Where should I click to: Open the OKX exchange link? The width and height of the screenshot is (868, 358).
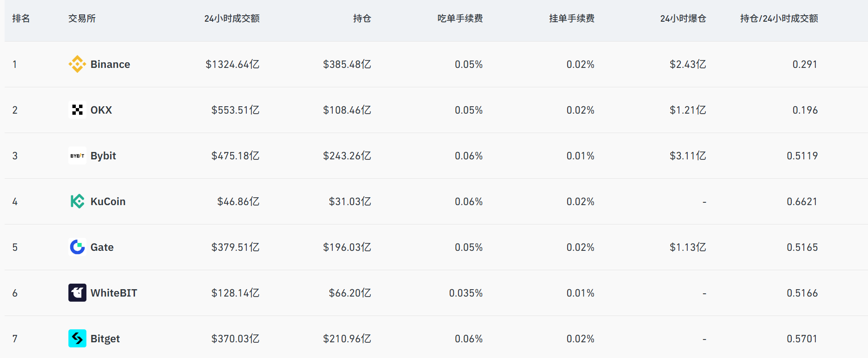coord(101,110)
